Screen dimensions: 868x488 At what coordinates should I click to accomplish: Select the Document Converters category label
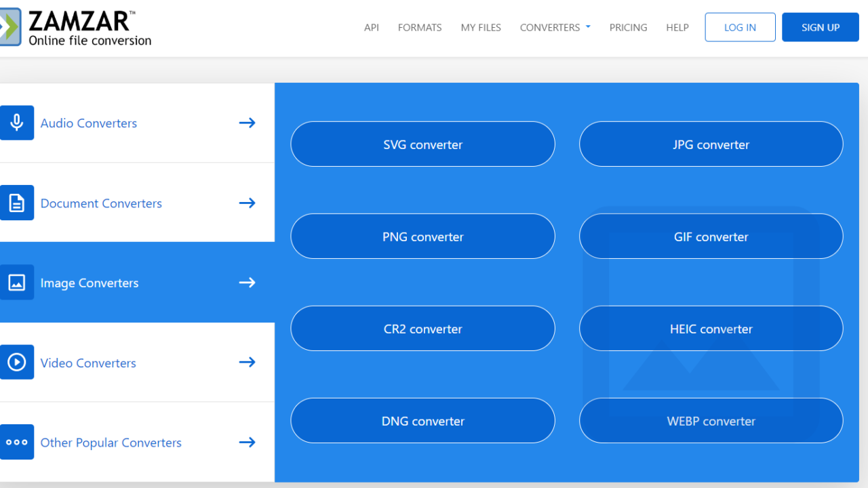click(x=101, y=203)
